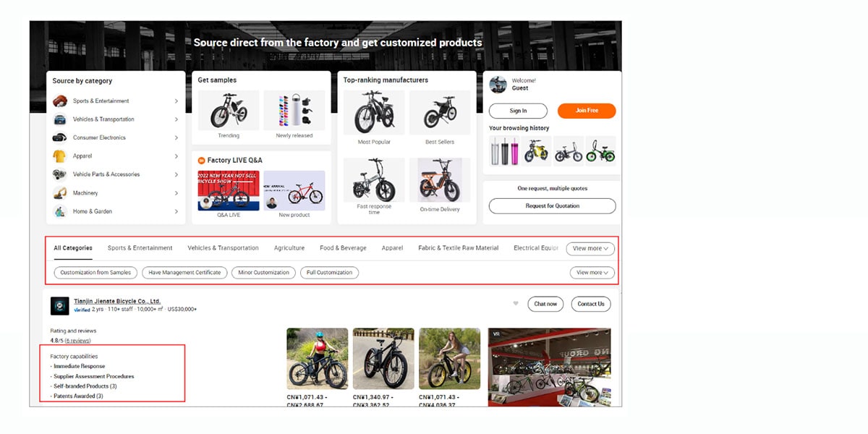Open the 6 reviews link
The height and width of the screenshot is (434, 868).
[77, 341]
